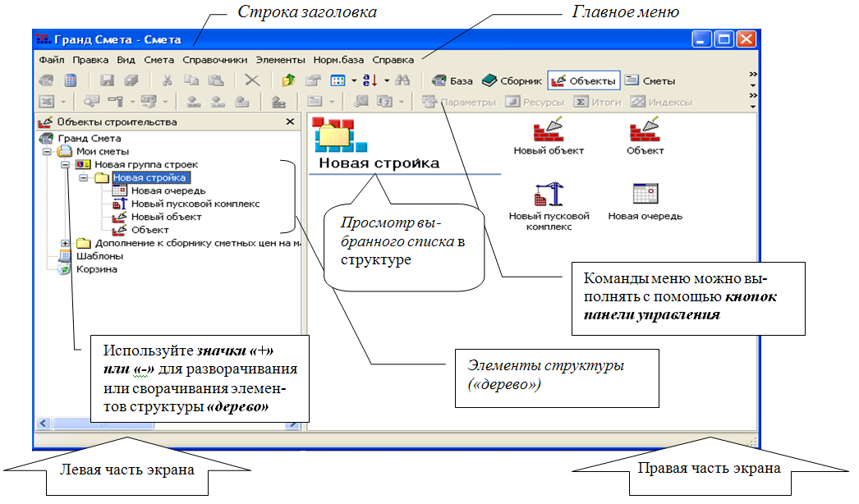Click the Excel export icon
859x504 pixels.
coord(47,102)
